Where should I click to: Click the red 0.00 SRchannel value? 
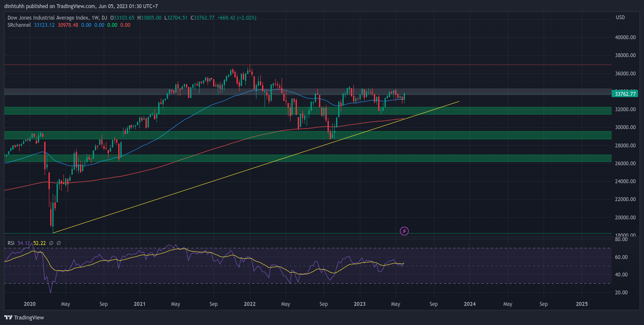(125, 25)
